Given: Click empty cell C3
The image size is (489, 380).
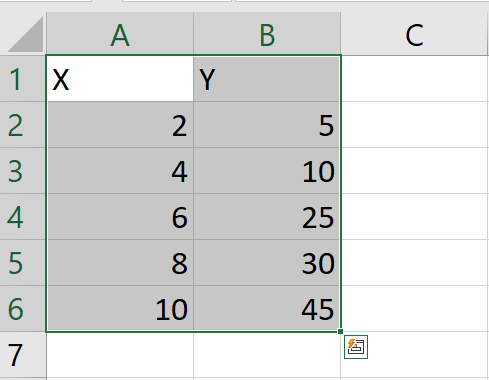Looking at the screenshot, I should [415, 171].
